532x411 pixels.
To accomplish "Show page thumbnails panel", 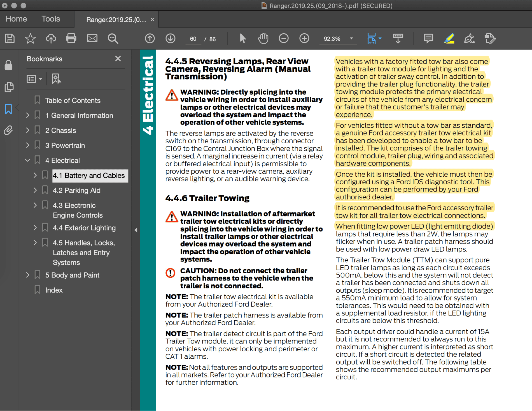I will coord(9,87).
